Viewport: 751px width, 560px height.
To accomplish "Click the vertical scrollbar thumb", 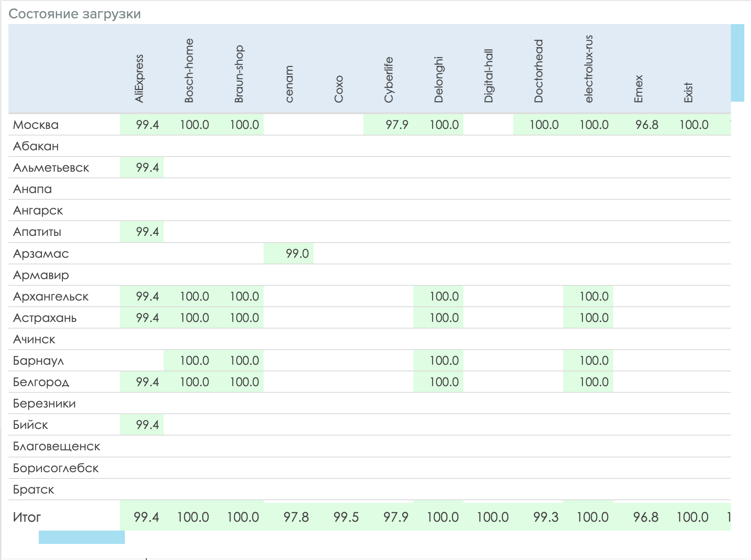I will click(x=738, y=63).
